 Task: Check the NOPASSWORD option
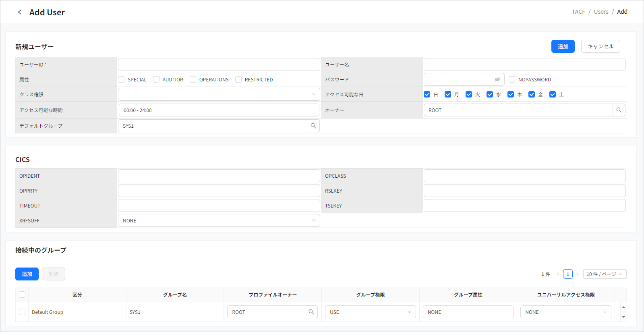[512, 79]
